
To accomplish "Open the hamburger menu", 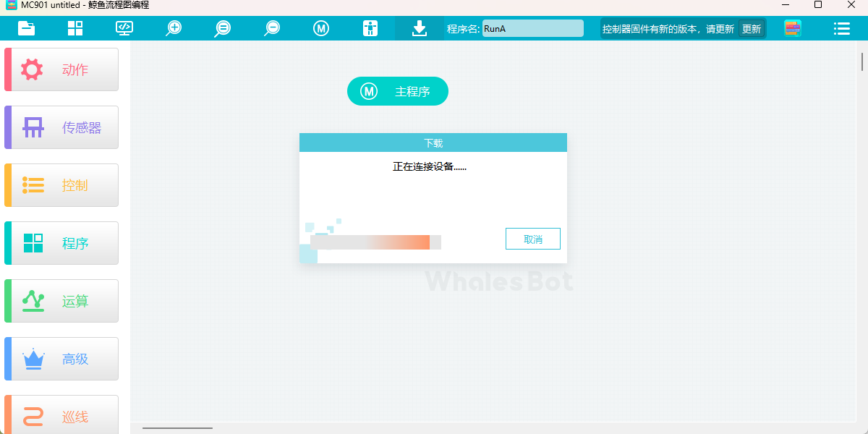I will click(841, 28).
